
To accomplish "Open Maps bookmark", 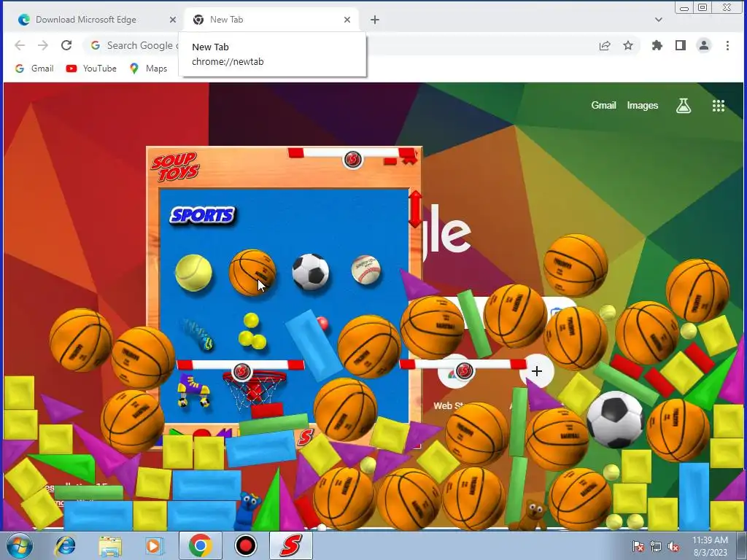I will click(149, 68).
